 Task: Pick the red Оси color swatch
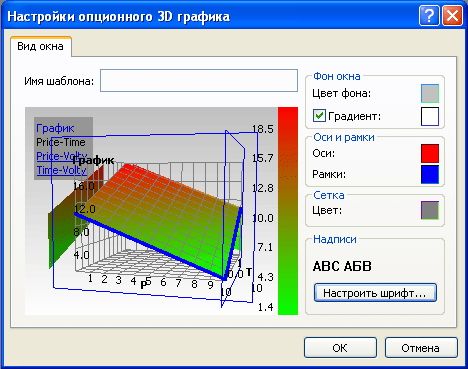tap(430, 153)
